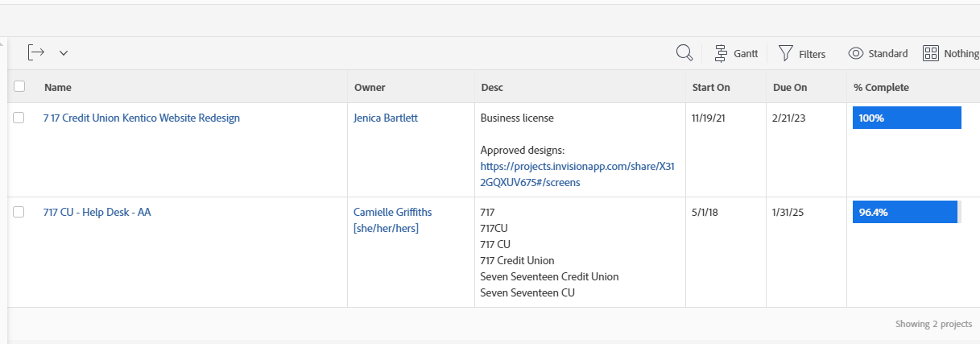Open 717 CU - Help Desk - AA project
This screenshot has height=344, width=980.
pyautogui.click(x=97, y=212)
